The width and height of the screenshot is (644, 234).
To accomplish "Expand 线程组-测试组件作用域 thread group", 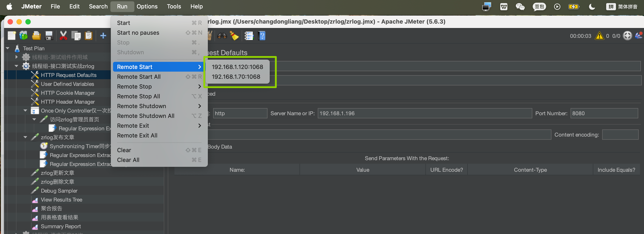I will pyautogui.click(x=16, y=57).
